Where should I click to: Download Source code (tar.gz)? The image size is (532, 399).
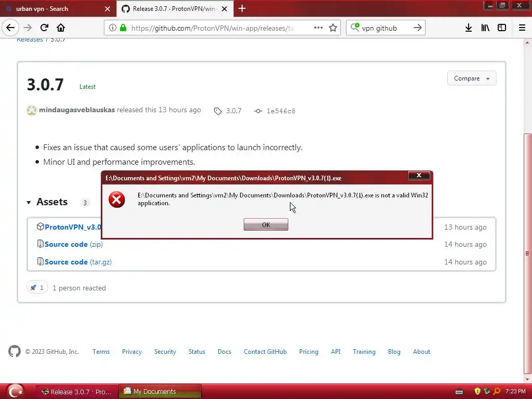point(78,262)
